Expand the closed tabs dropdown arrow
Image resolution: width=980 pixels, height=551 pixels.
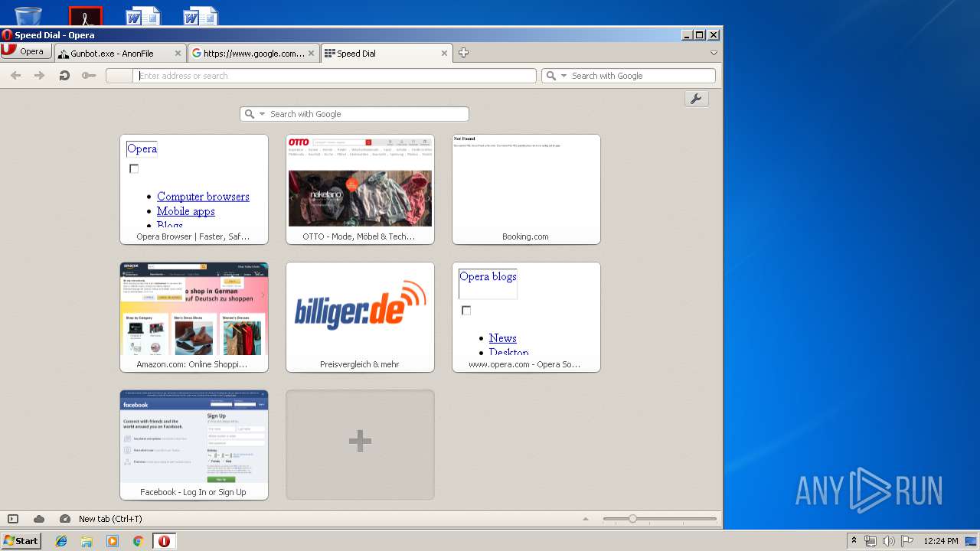coord(714,53)
